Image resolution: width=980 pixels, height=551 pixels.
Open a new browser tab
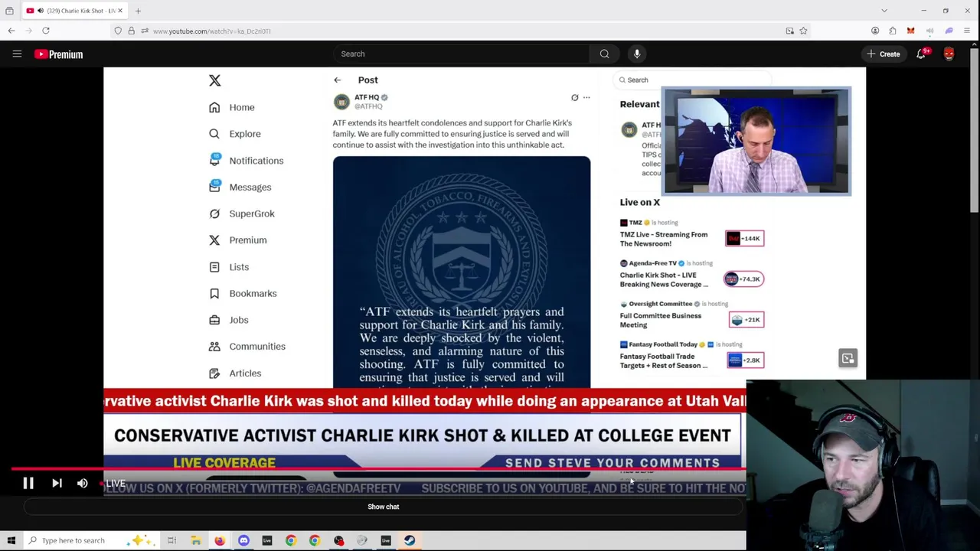point(139,11)
